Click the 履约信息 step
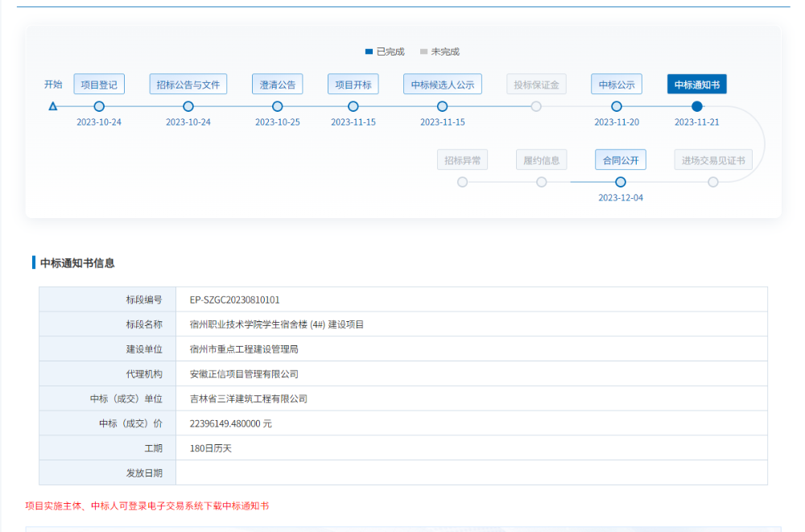This screenshot has width=805, height=532. coord(542,159)
